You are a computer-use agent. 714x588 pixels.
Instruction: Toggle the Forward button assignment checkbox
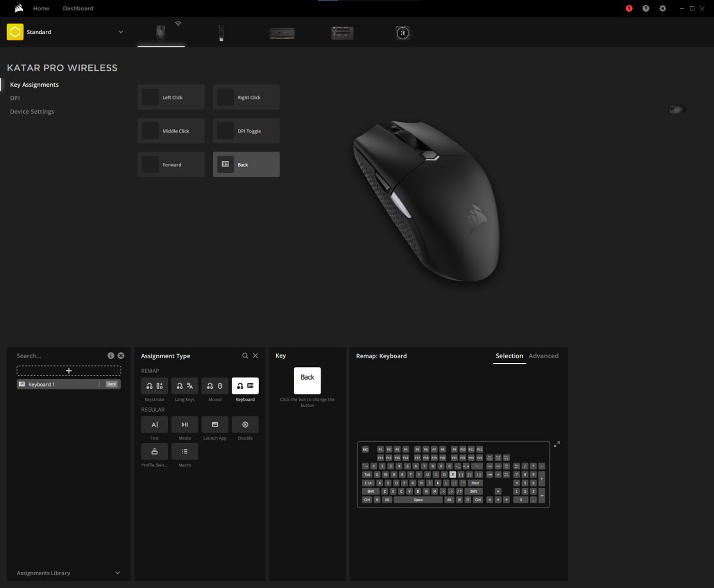[x=150, y=164]
